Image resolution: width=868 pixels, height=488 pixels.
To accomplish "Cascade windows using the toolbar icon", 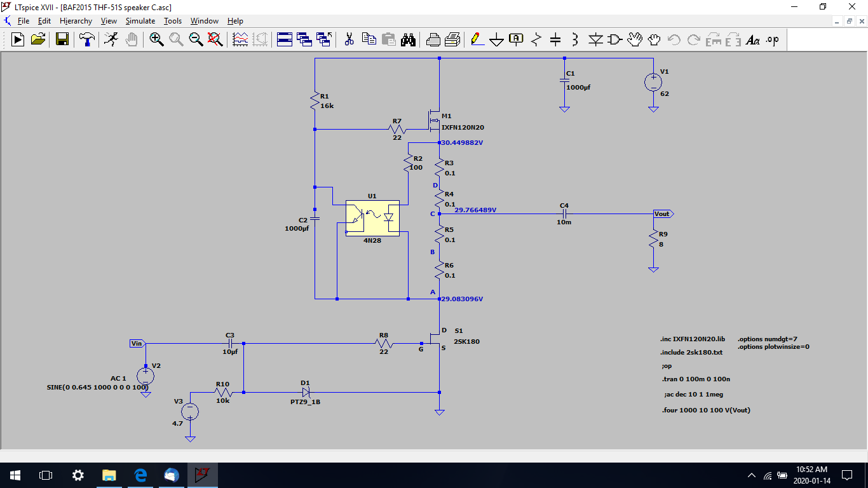I will [x=304, y=39].
